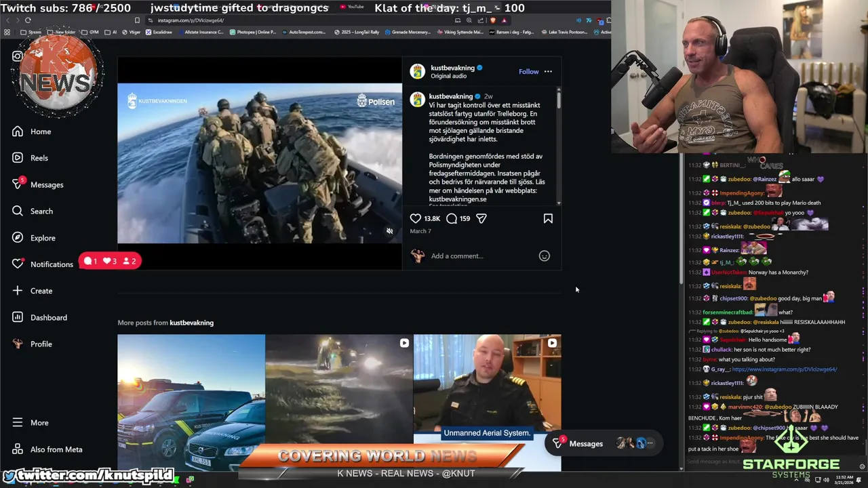Open the parked coast guard vehicles post thumbnail
868x488 pixels.
pos(191,403)
